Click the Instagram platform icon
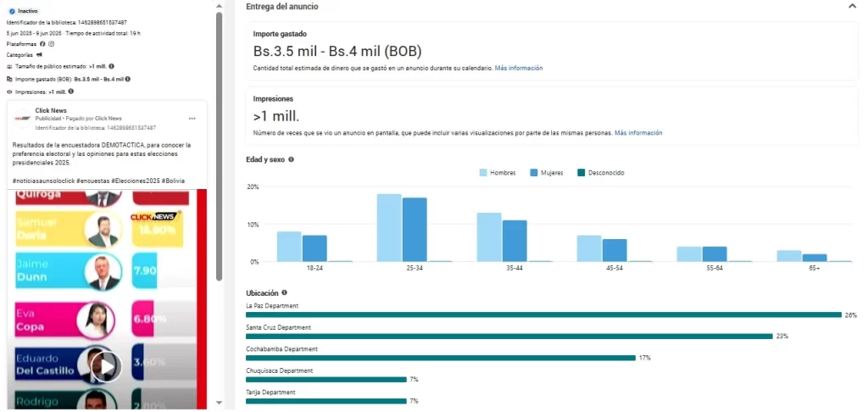The height and width of the screenshot is (412, 868). coord(51,43)
